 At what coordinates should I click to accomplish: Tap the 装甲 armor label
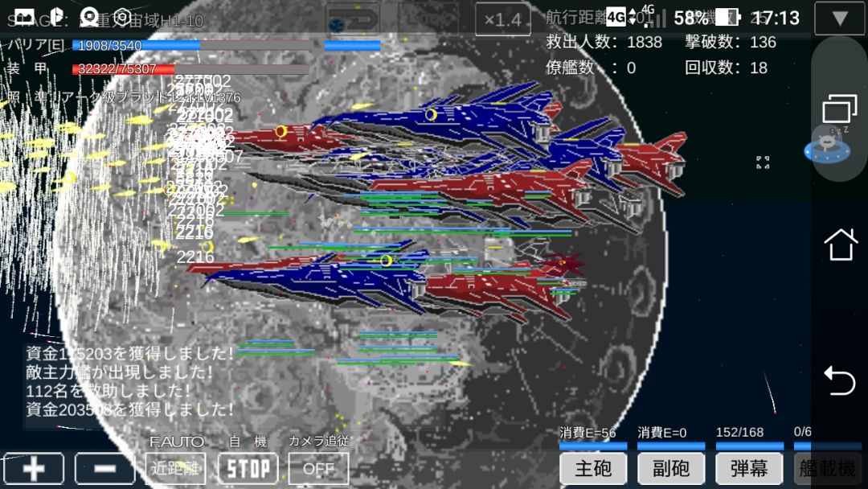pyautogui.click(x=27, y=68)
